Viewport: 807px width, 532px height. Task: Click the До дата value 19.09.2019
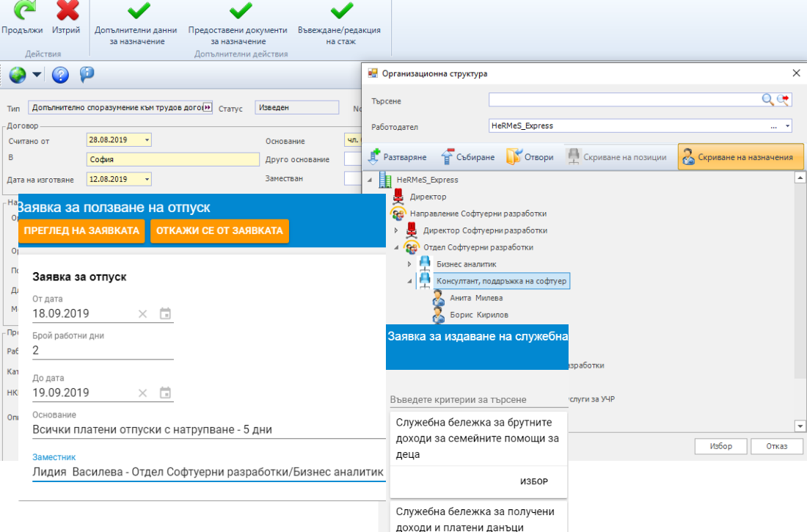(x=61, y=393)
